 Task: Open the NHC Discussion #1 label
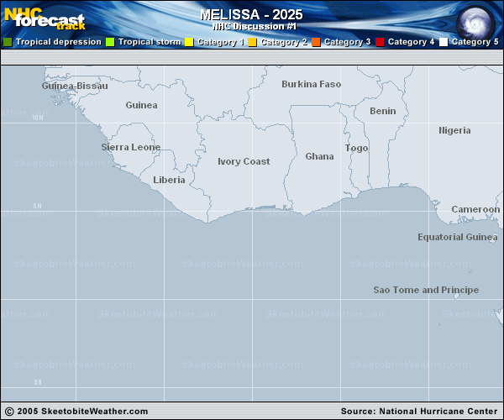[x=252, y=26]
